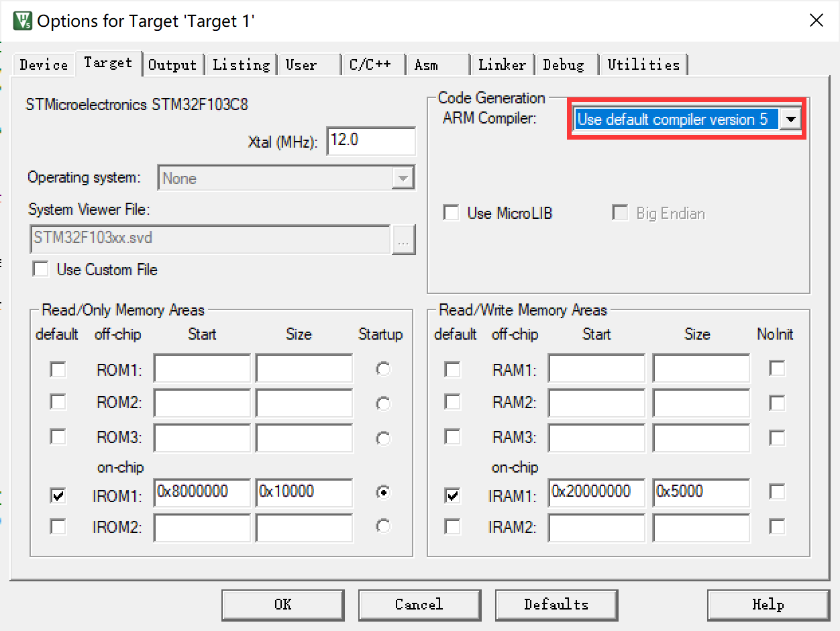This screenshot has width=840, height=631.
Task: Check the ROM3 default checkbox
Action: 58,436
